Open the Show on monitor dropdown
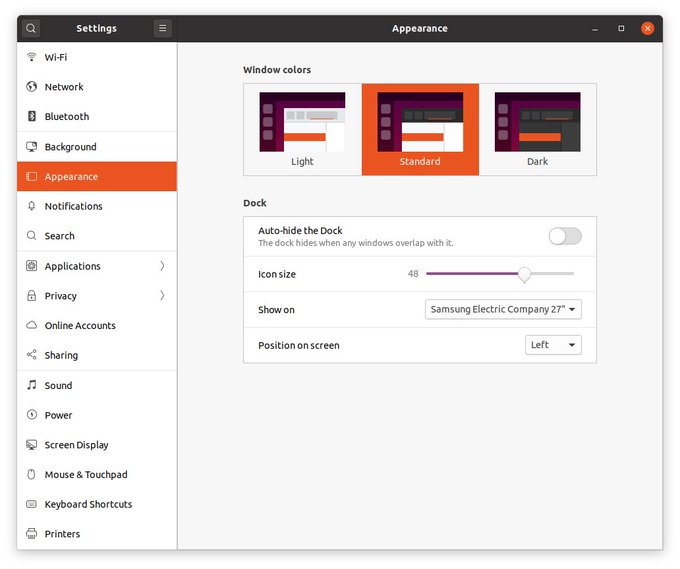Image resolution: width=680 pixels, height=569 pixels. (x=503, y=309)
